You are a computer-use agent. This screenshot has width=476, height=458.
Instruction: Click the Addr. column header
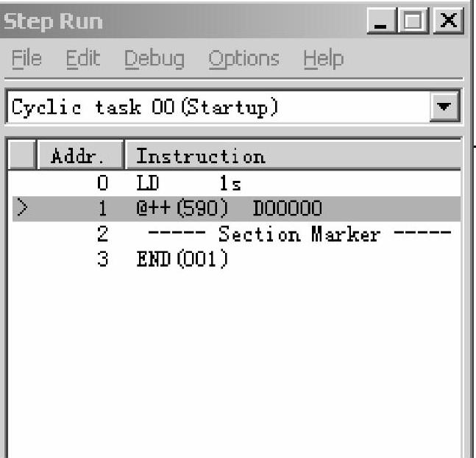point(77,156)
